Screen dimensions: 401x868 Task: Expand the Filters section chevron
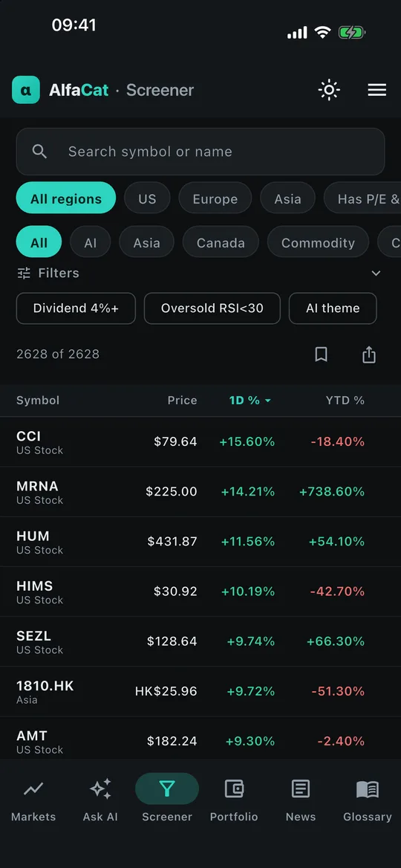click(x=376, y=273)
